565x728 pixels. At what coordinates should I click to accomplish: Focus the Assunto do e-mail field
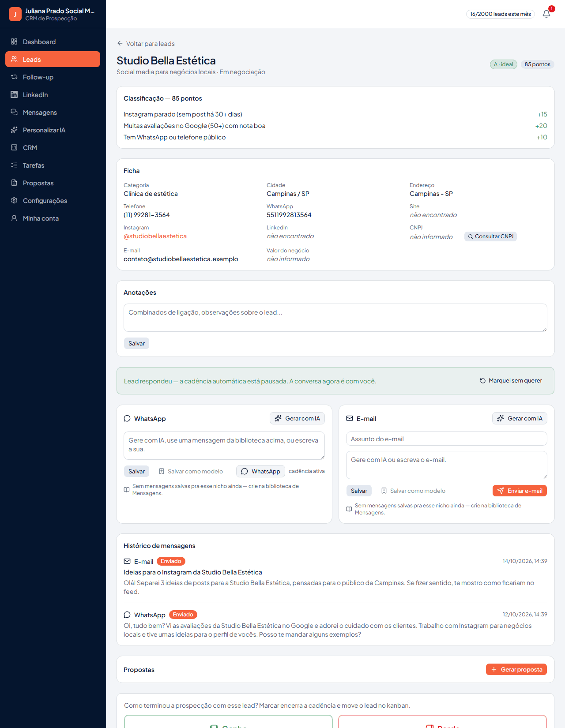pyautogui.click(x=447, y=439)
